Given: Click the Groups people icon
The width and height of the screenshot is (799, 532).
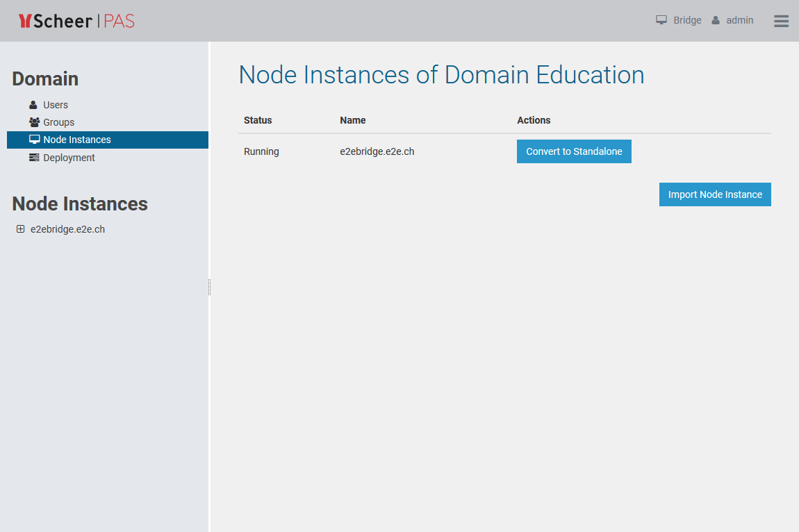Looking at the screenshot, I should [x=33, y=122].
